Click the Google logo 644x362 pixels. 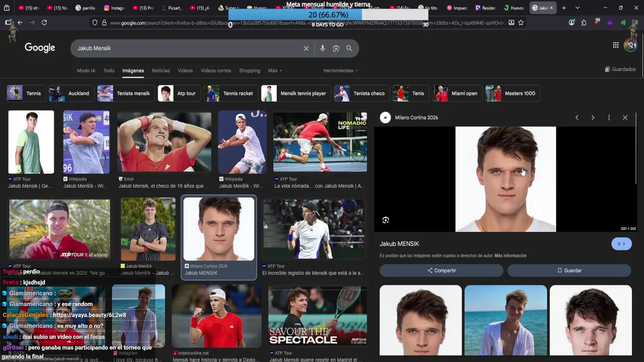click(x=40, y=48)
